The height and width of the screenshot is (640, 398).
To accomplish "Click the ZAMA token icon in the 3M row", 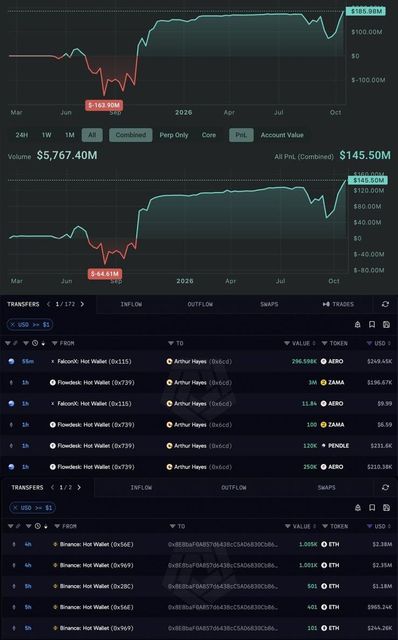I will [x=323, y=382].
